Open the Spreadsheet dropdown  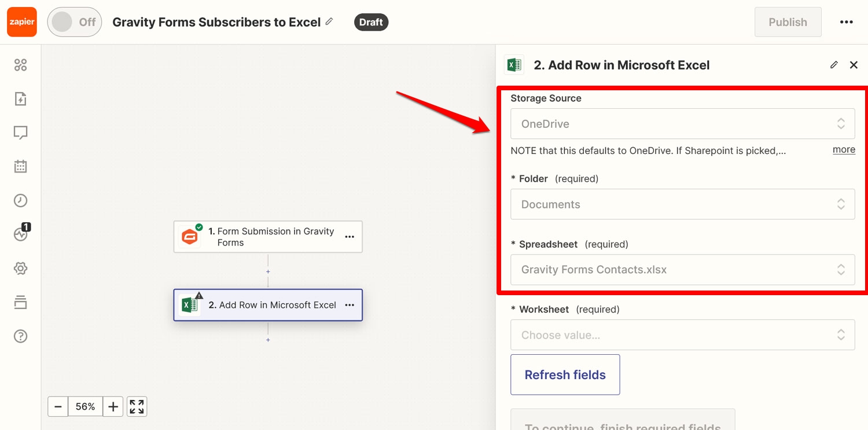click(x=683, y=270)
